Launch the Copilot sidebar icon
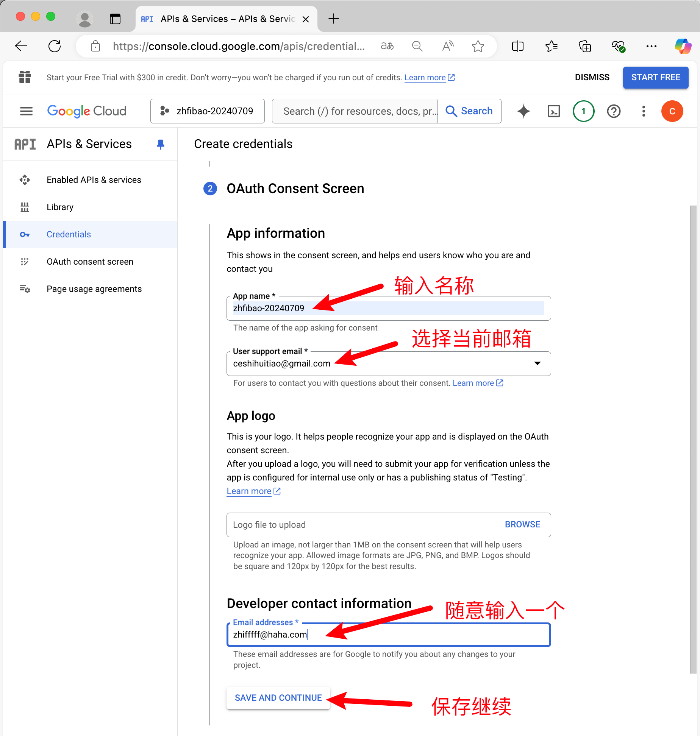 point(683,46)
